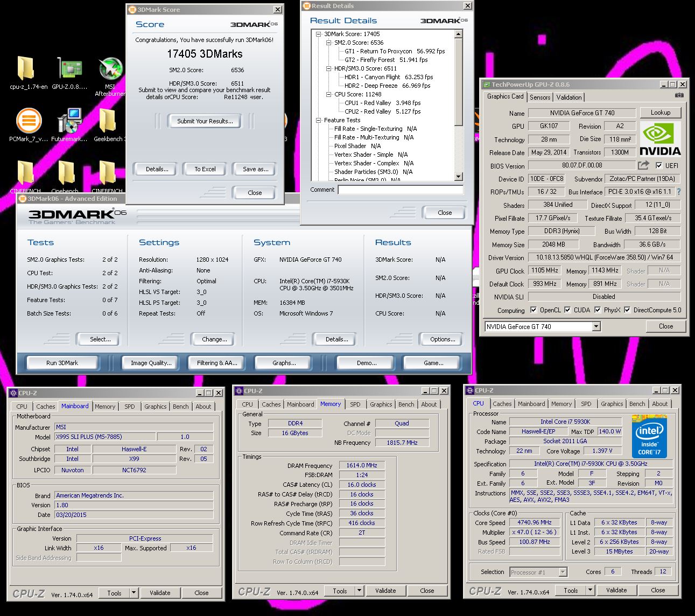Viewport: 695px width, 616px height.
Task: Click the Intel Core i7 logo in CPU-Z
Action: (x=649, y=436)
